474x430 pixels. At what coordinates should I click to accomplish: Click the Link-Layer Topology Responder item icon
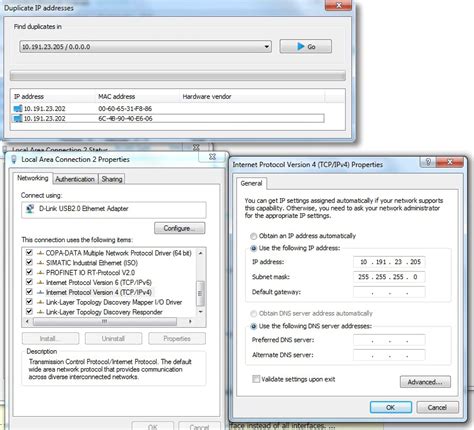[40, 312]
